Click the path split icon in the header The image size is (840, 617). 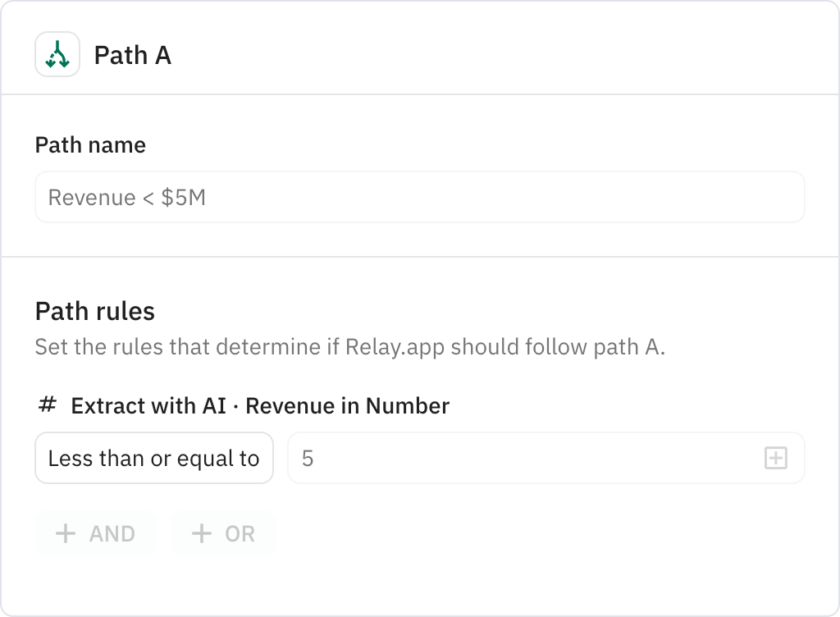(x=57, y=56)
